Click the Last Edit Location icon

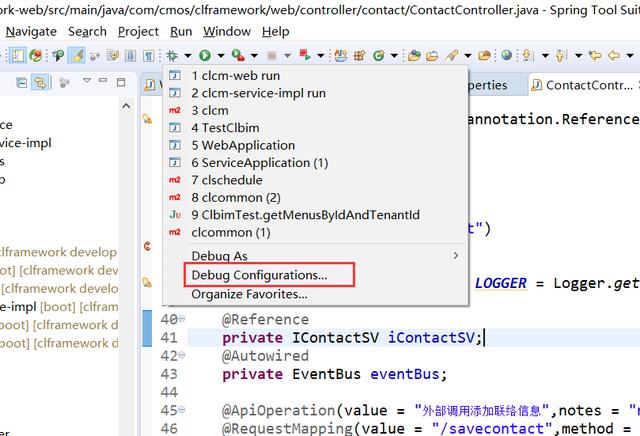click(x=595, y=55)
